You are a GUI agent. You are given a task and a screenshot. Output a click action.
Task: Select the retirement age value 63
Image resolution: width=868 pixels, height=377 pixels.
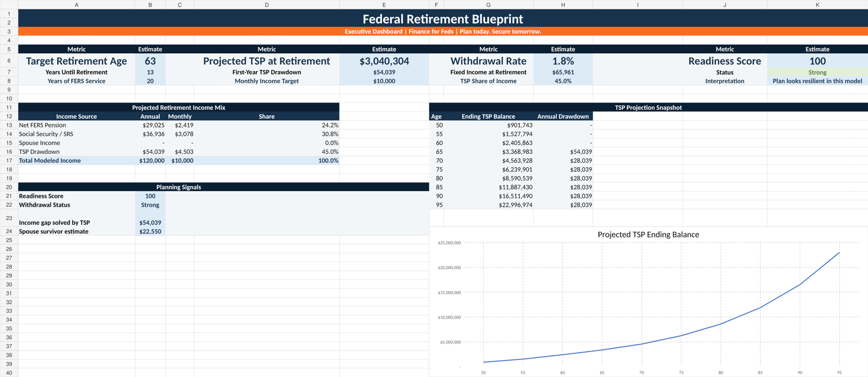click(150, 61)
